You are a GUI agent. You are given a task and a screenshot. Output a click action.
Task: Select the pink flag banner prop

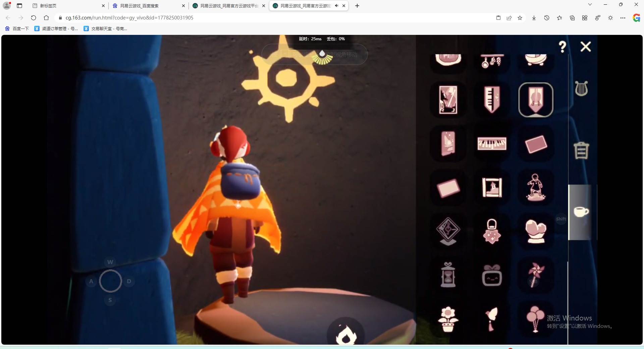point(448,144)
